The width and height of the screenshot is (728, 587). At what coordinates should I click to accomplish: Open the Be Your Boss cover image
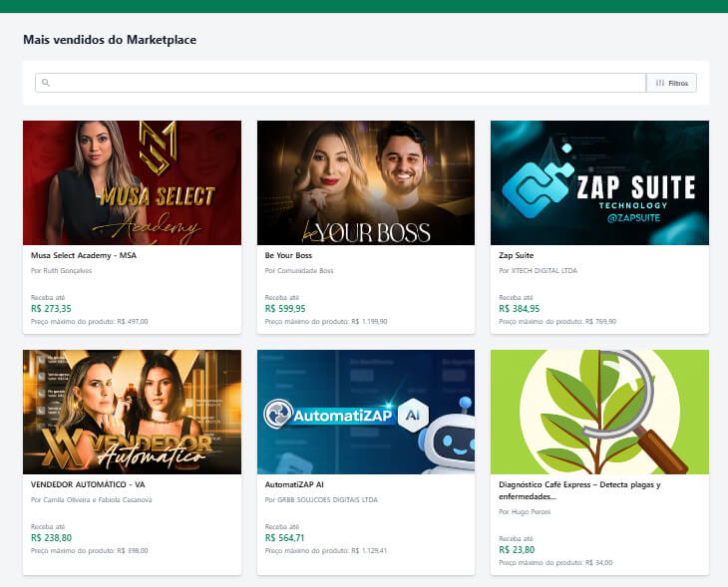[366, 182]
